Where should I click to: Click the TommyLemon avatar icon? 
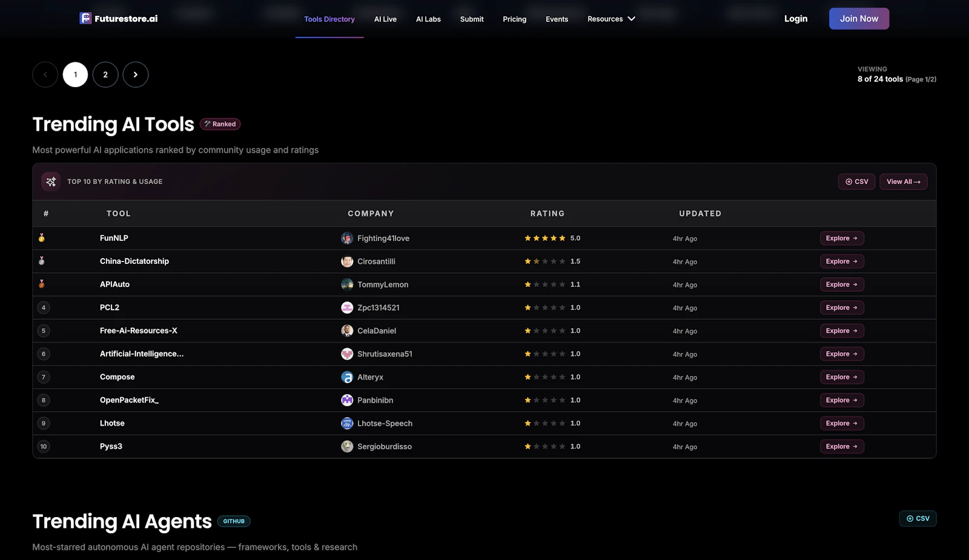tap(347, 285)
